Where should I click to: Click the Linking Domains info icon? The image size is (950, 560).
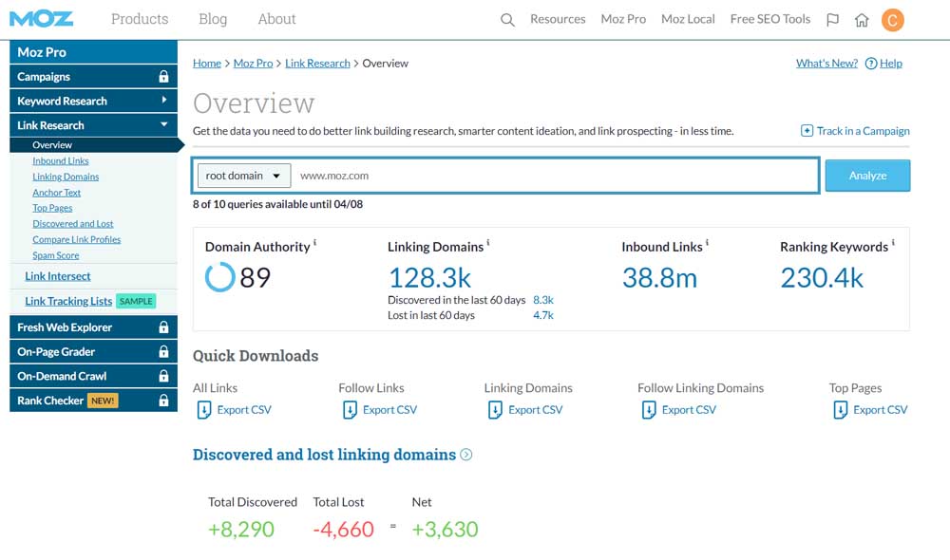coord(488,243)
